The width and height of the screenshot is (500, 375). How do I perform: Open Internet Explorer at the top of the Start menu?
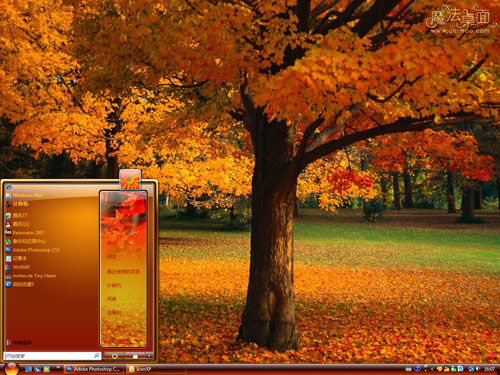pyautogui.click(x=28, y=187)
